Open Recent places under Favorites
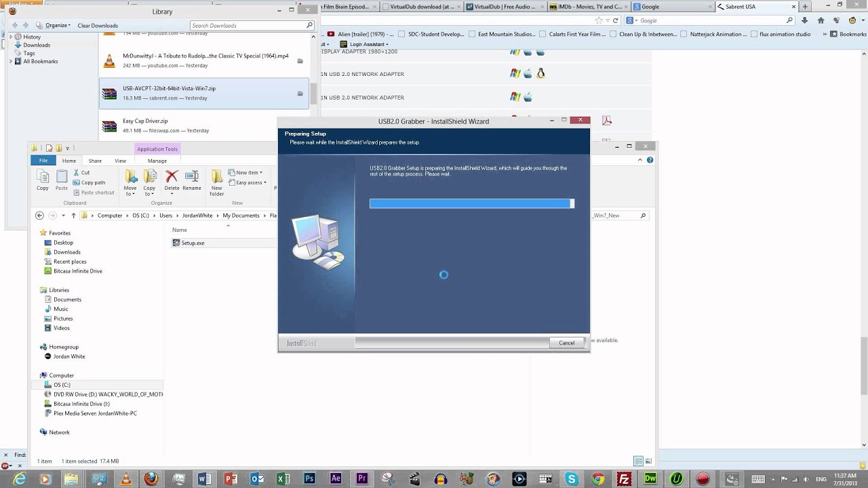868x488 pixels. pyautogui.click(x=70, y=262)
